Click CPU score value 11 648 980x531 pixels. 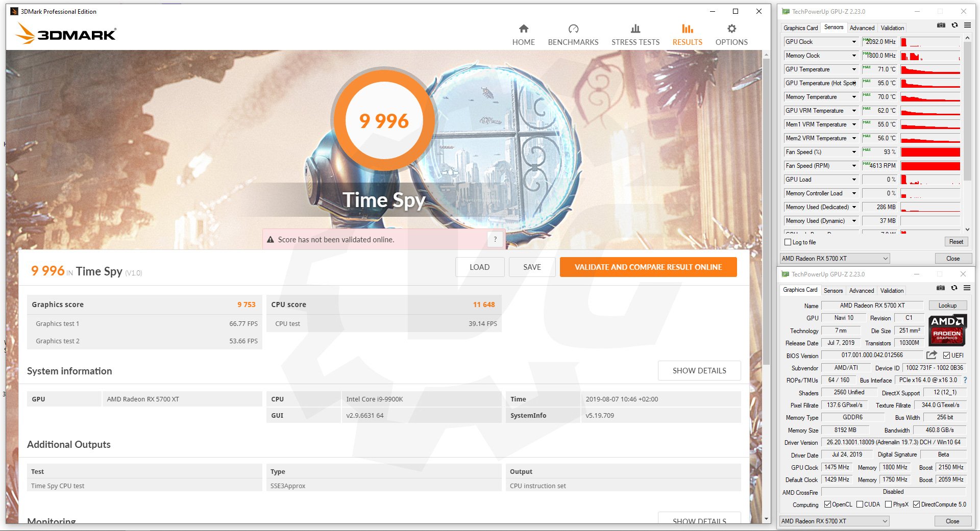(x=484, y=305)
